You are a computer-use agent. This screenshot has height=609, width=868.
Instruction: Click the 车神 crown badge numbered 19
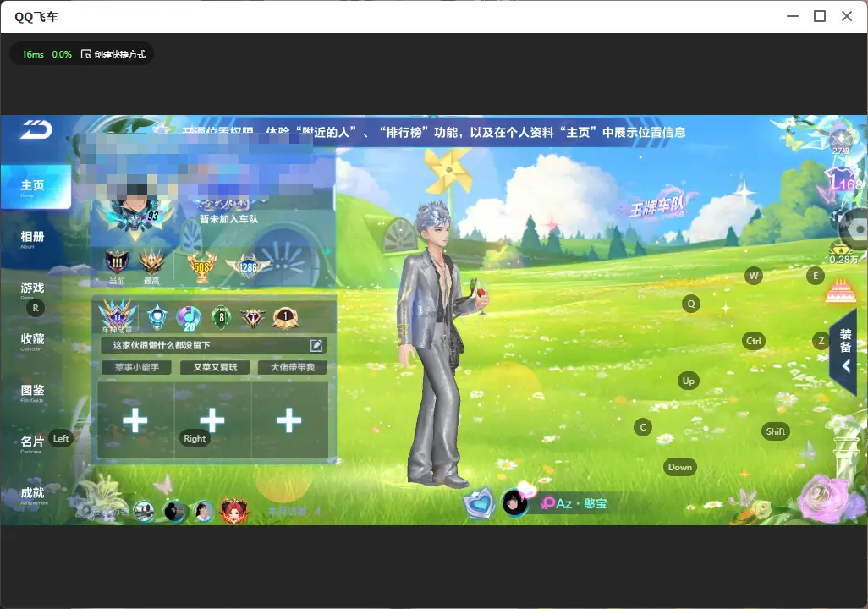pyautogui.click(x=118, y=316)
